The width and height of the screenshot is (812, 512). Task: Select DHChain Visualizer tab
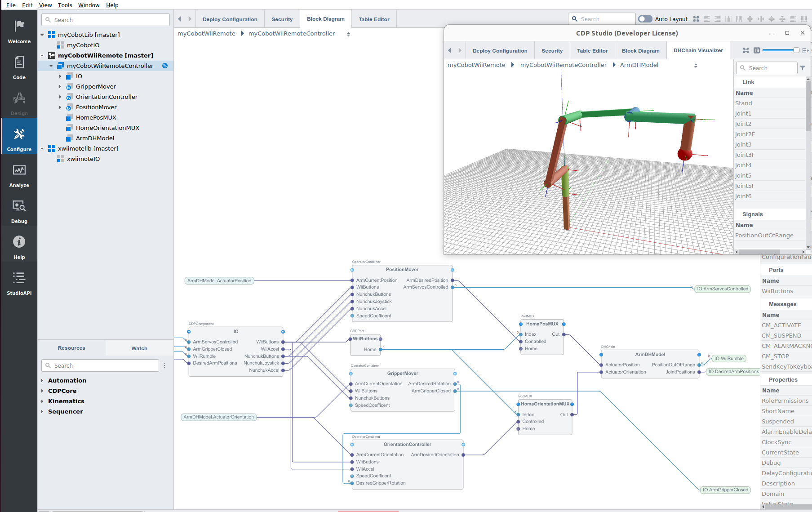698,50
